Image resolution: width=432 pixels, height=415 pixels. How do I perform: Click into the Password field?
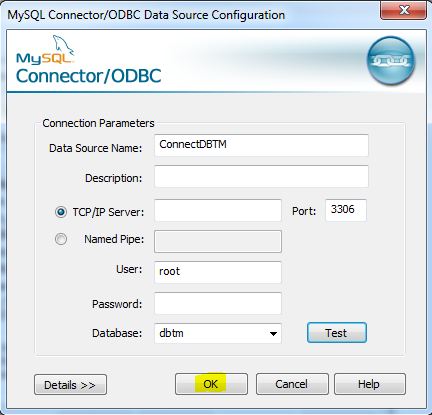point(218,303)
